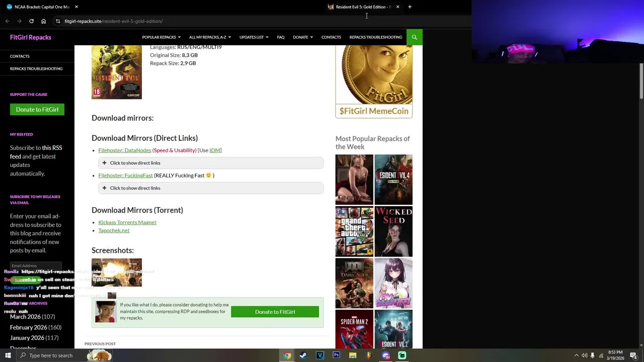
Task: Open Grand Theft Auto V repack thumbnail
Action: [354, 231]
